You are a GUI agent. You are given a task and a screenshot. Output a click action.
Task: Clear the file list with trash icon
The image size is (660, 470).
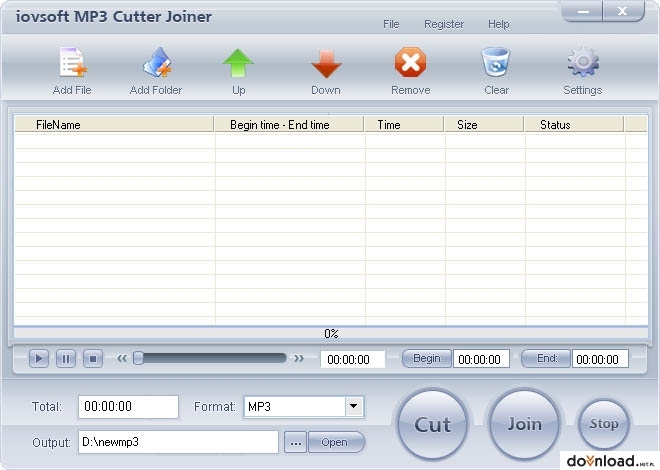click(496, 62)
